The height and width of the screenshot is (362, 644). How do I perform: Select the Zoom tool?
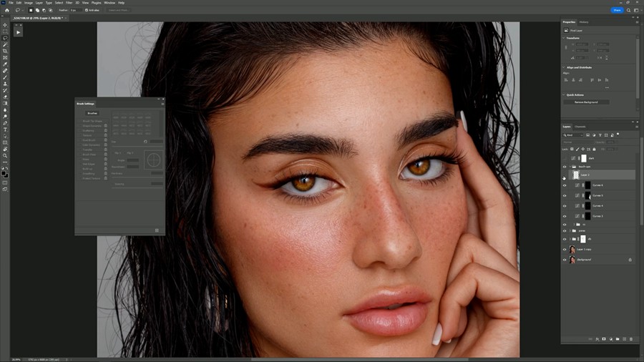point(5,155)
